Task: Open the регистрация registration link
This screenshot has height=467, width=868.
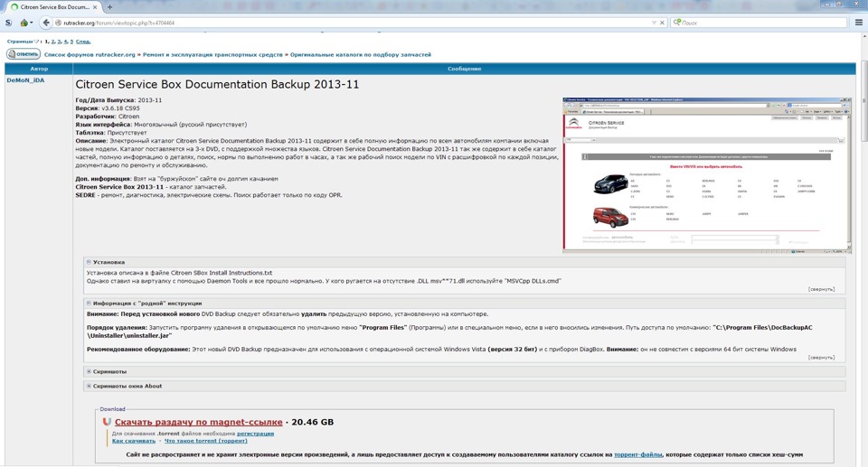Action: [x=255, y=434]
